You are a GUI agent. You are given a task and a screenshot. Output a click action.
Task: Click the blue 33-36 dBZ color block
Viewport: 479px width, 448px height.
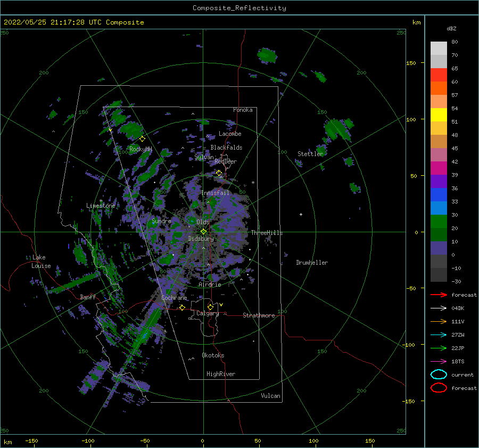click(x=439, y=195)
